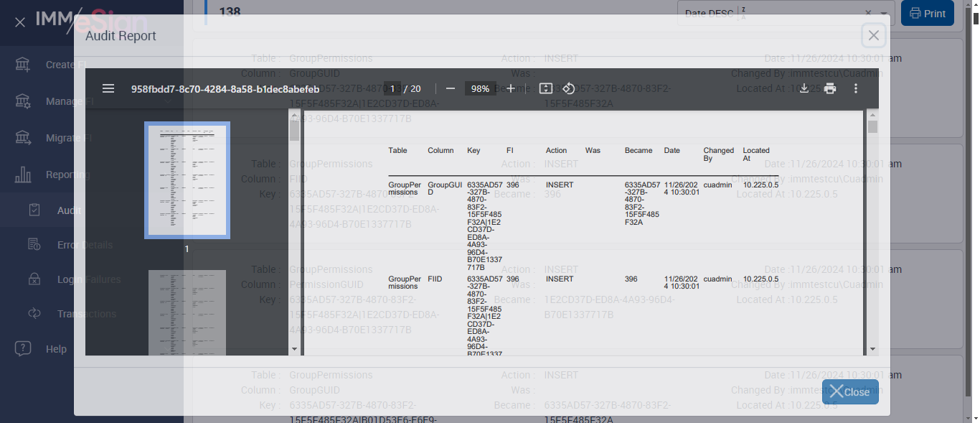Select the second page thumbnail
This screenshot has width=980, height=423.
(x=187, y=313)
